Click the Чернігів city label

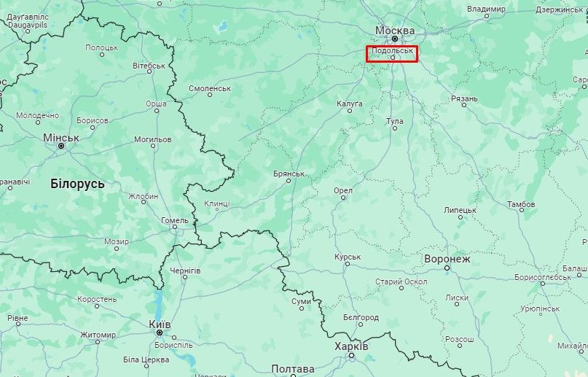pos(185,271)
